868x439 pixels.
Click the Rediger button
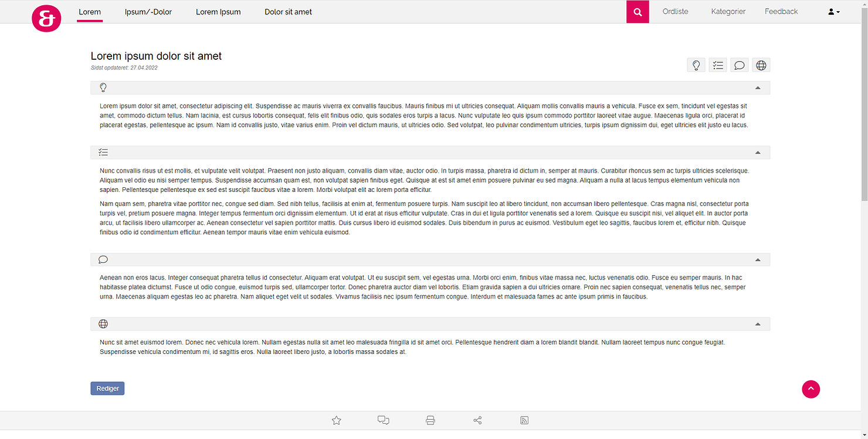pos(107,388)
